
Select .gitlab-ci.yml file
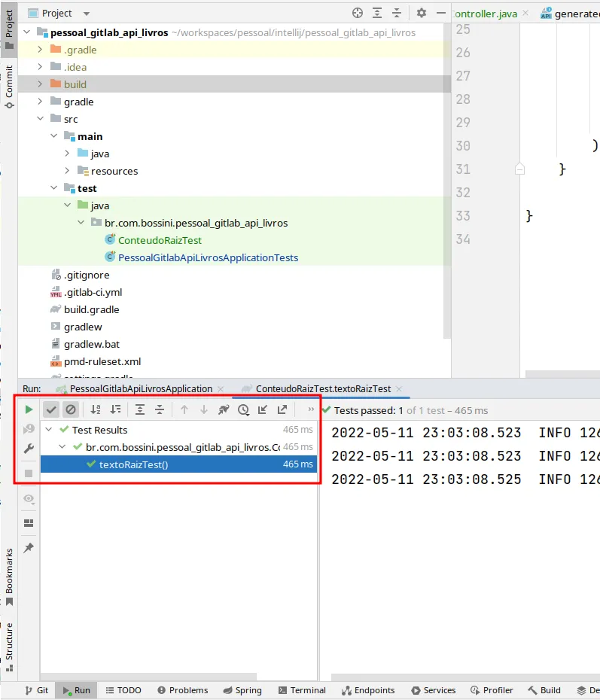tap(93, 292)
